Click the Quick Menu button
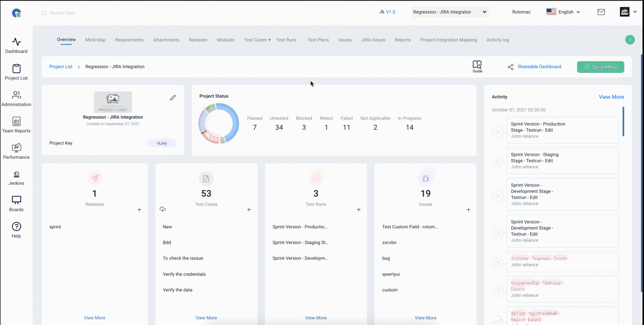Screen dimensions: 644x325 click(601, 67)
